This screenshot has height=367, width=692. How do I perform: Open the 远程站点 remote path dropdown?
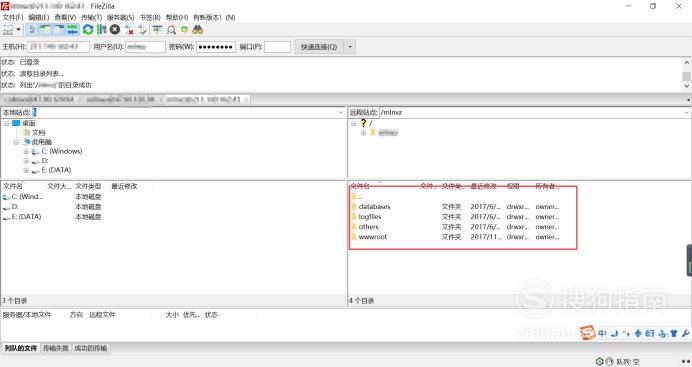pos(687,112)
